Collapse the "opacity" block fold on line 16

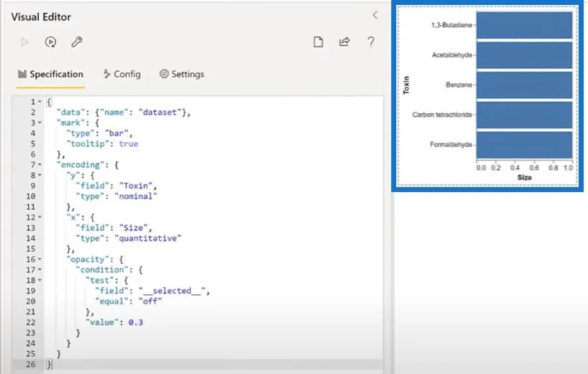tap(40, 259)
